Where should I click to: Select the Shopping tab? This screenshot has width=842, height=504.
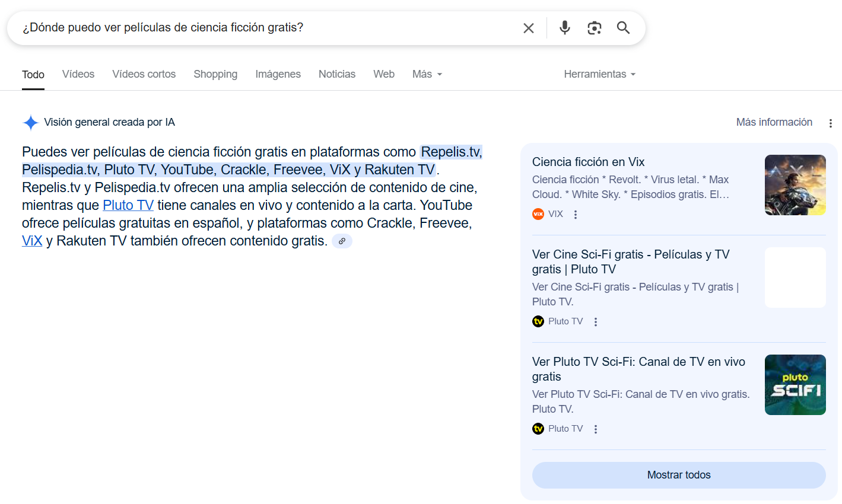[215, 74]
